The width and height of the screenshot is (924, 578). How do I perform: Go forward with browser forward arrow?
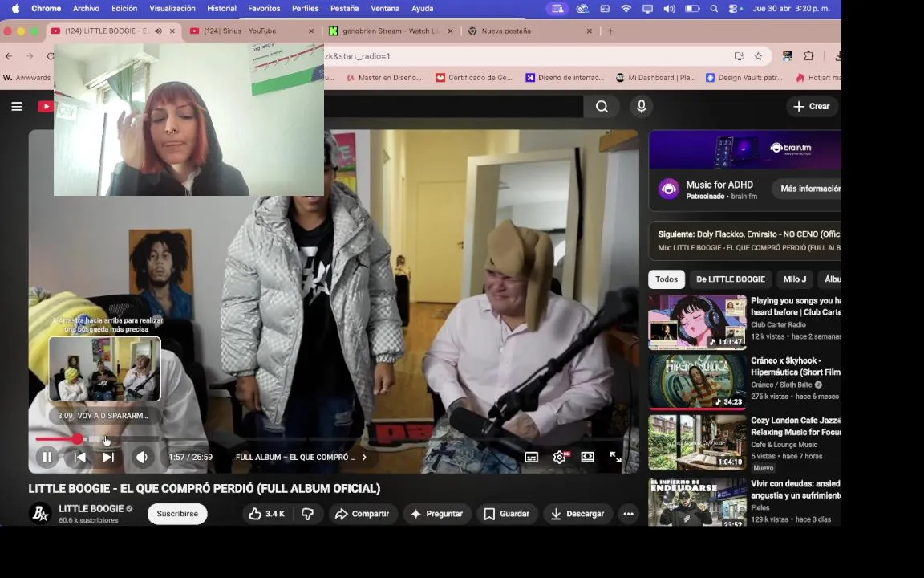[30, 56]
